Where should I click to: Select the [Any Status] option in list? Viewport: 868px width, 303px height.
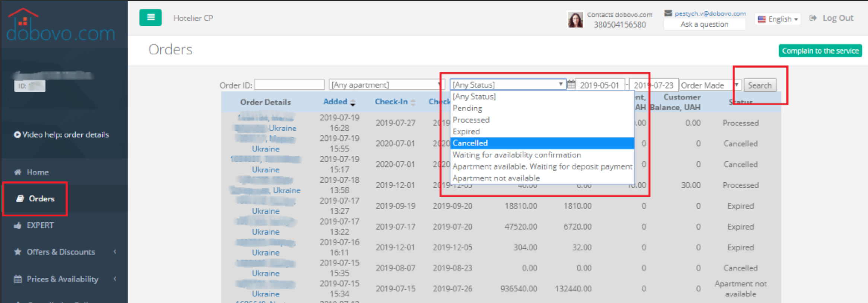click(x=542, y=97)
